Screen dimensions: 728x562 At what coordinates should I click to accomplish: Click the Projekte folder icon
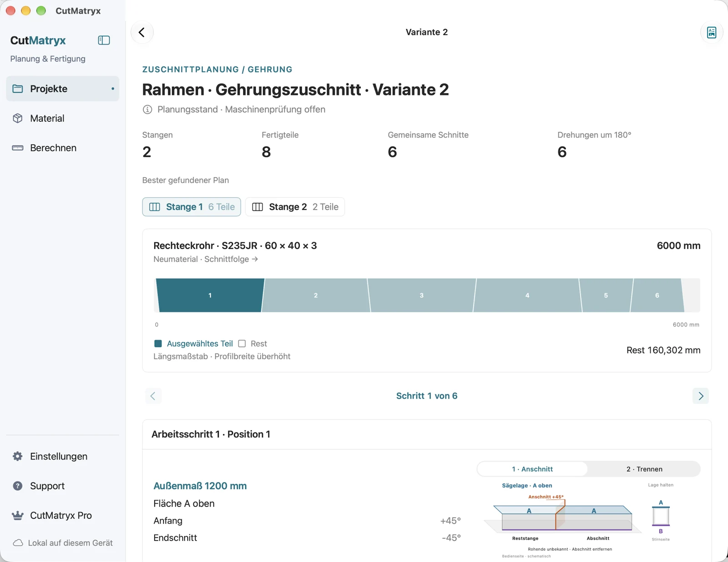point(18,89)
